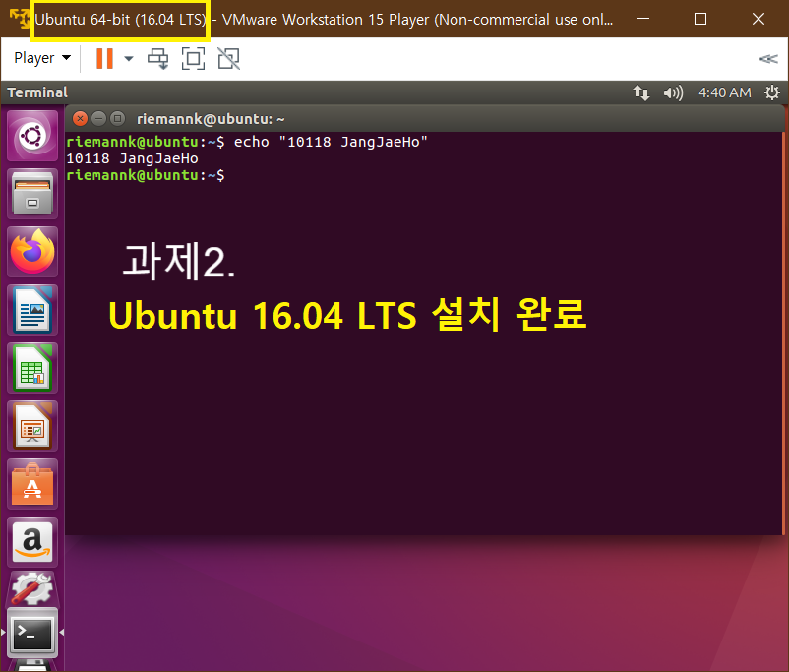This screenshot has height=672, width=789.
Task: Open the Player menu
Action: coord(42,58)
